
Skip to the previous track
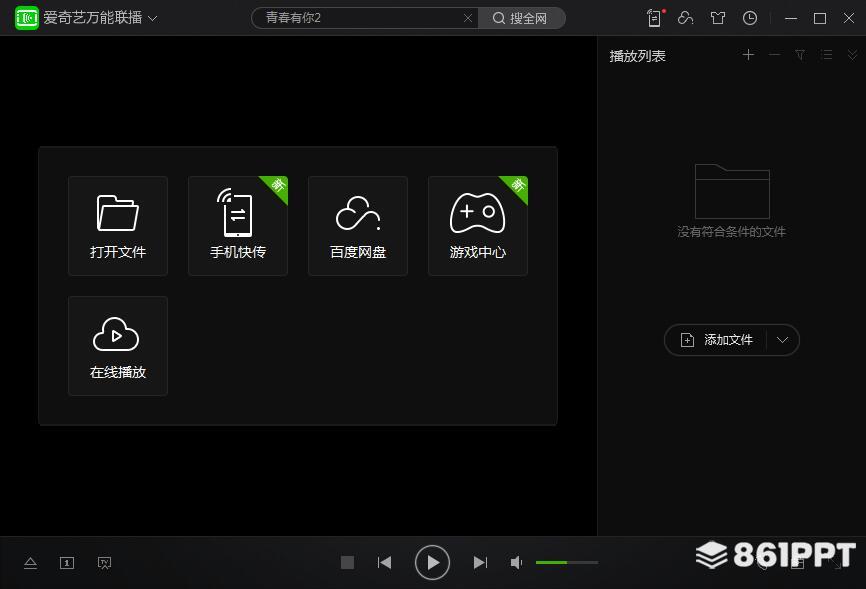[x=384, y=562]
